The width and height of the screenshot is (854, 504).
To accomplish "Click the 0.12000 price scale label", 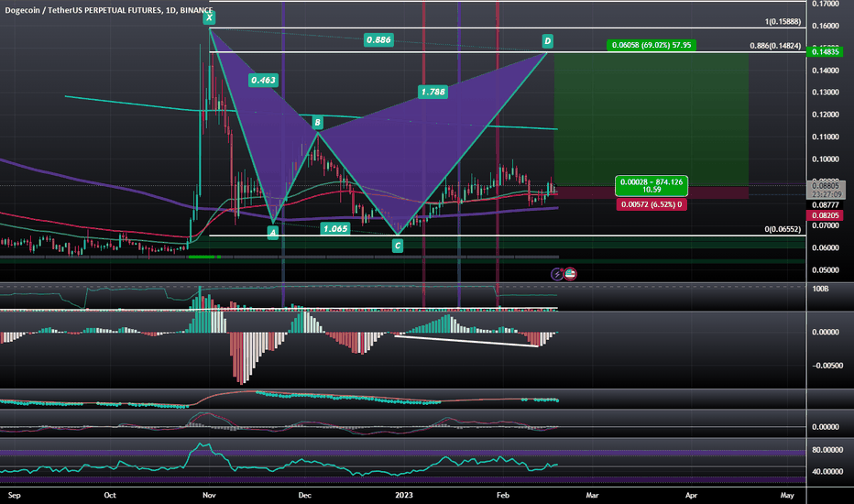I will coord(826,115).
